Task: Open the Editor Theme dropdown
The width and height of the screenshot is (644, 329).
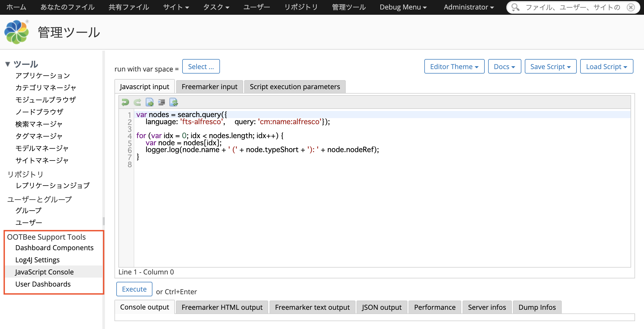Action: pos(454,66)
